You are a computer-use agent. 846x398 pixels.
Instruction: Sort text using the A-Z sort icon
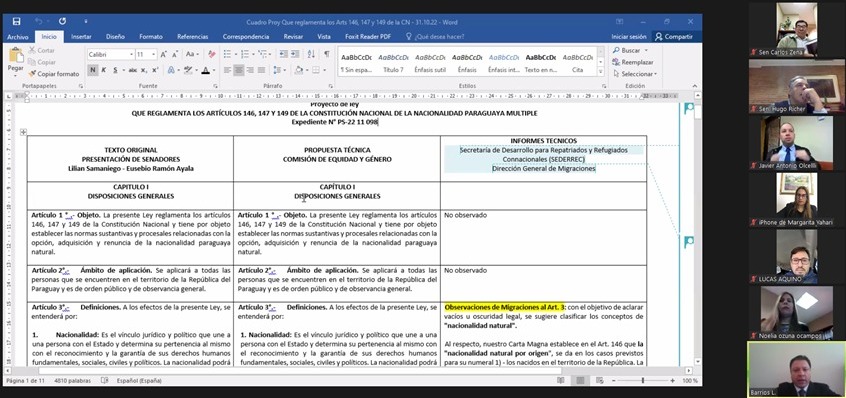(311, 54)
